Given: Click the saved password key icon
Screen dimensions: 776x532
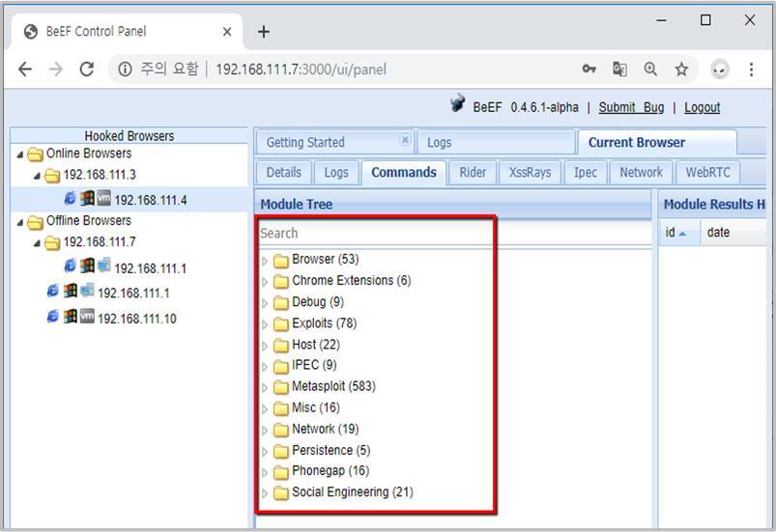Looking at the screenshot, I should coord(589,69).
